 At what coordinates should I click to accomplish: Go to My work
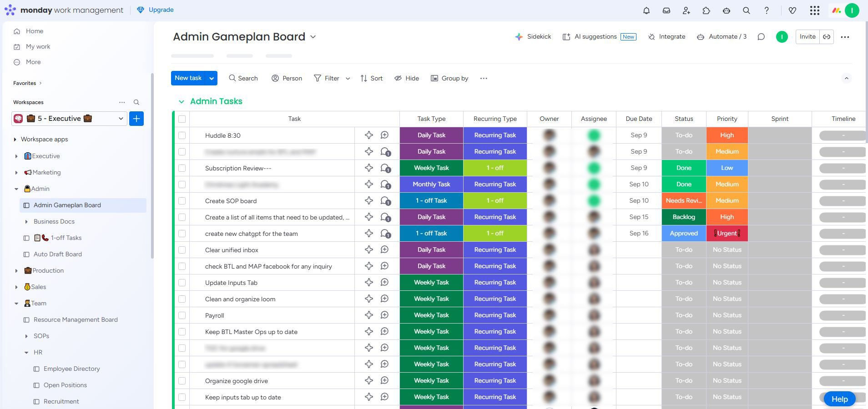(38, 47)
